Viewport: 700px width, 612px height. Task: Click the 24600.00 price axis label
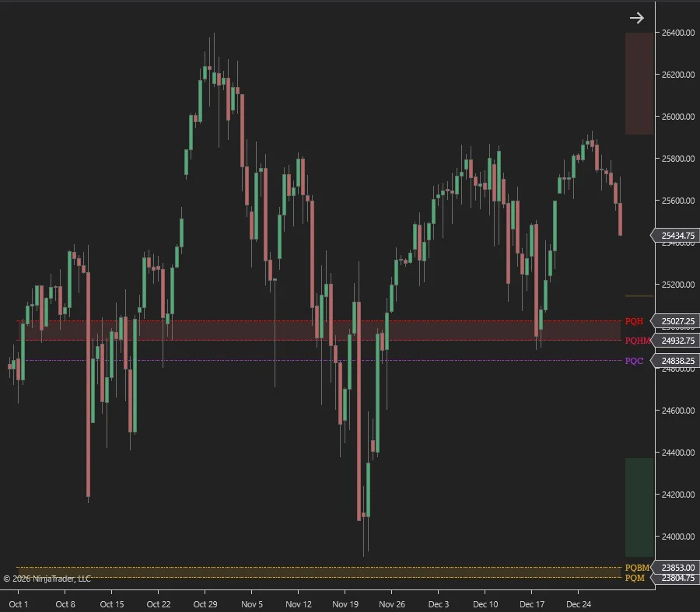coord(678,411)
